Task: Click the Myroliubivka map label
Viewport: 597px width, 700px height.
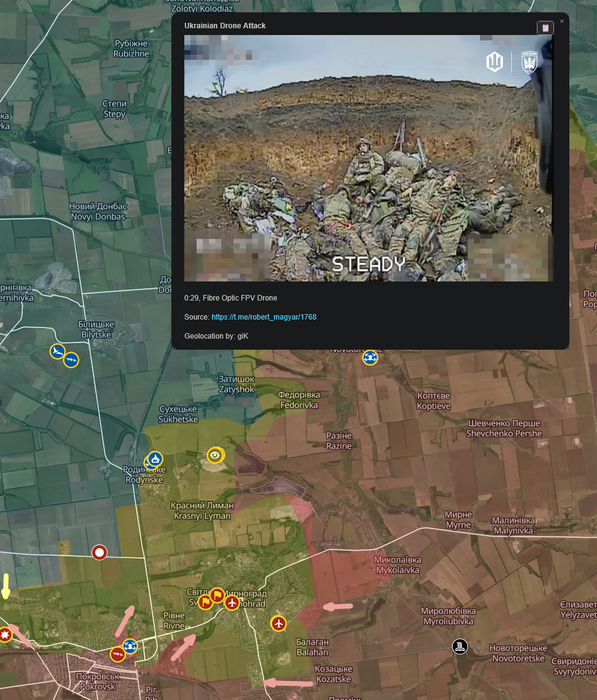Action: (x=448, y=616)
